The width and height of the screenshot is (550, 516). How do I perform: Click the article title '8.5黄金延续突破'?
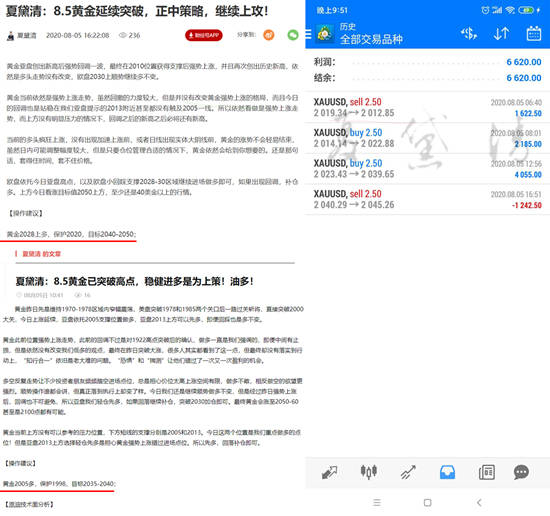tap(138, 11)
